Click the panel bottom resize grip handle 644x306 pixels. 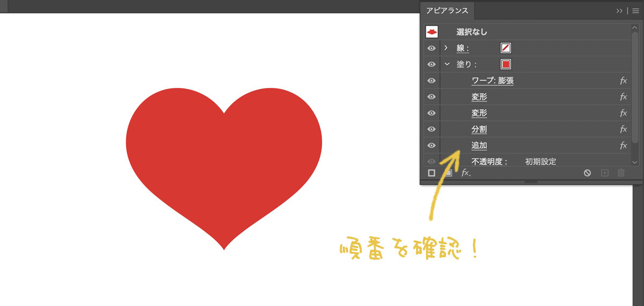pyautogui.click(x=531, y=182)
